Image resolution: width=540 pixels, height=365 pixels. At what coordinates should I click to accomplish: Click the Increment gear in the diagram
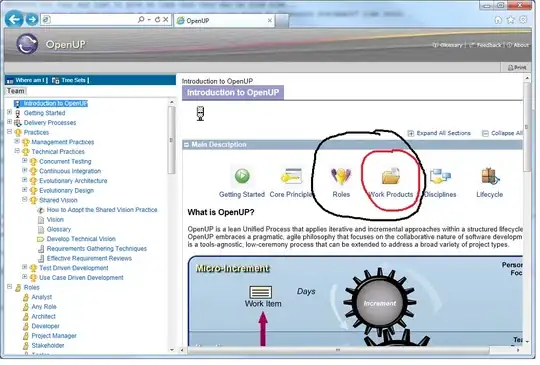coord(380,303)
